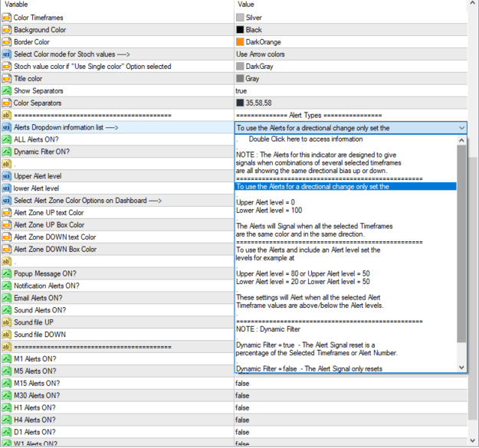Click the M15 Alerts ON? icon
The width and height of the screenshot is (479, 448).
click(6, 384)
